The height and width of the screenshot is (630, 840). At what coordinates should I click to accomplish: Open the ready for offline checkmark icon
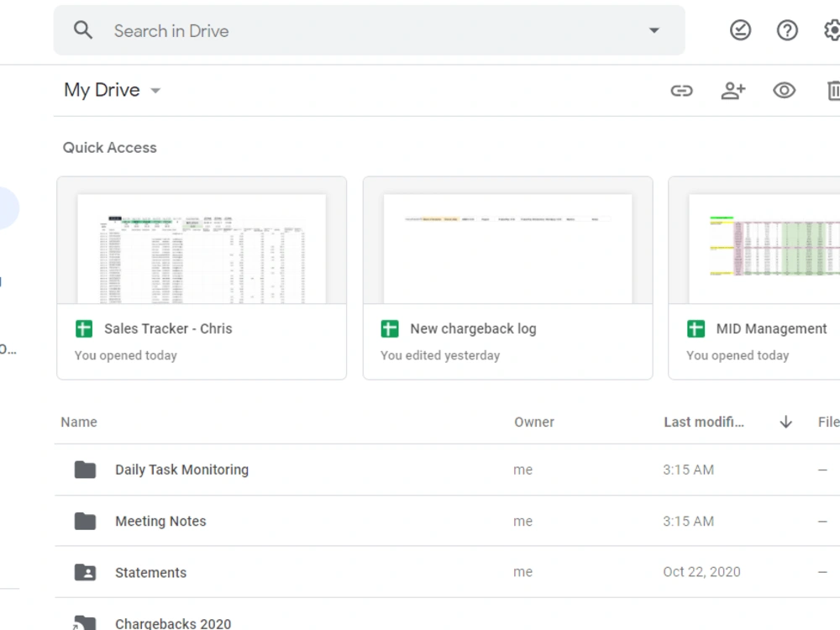coord(740,30)
